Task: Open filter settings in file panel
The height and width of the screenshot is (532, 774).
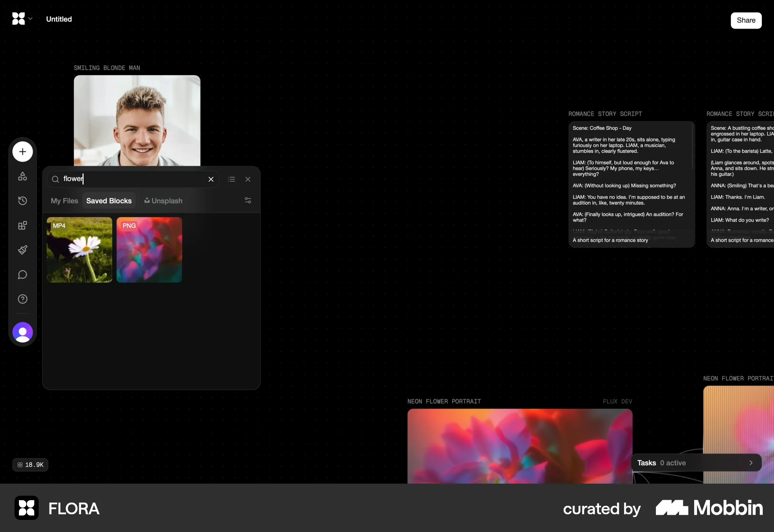Action: [248, 200]
